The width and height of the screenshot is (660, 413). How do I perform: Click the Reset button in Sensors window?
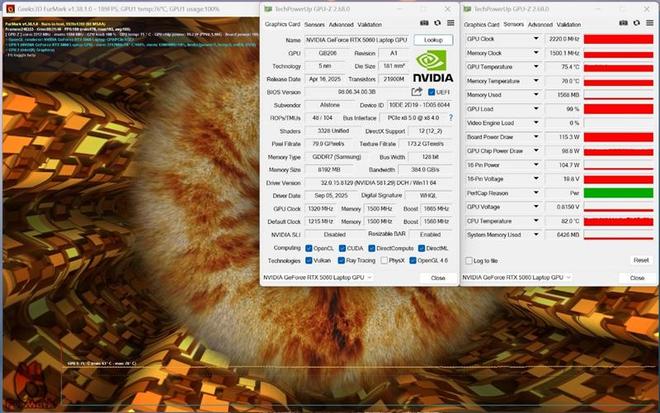tap(640, 260)
